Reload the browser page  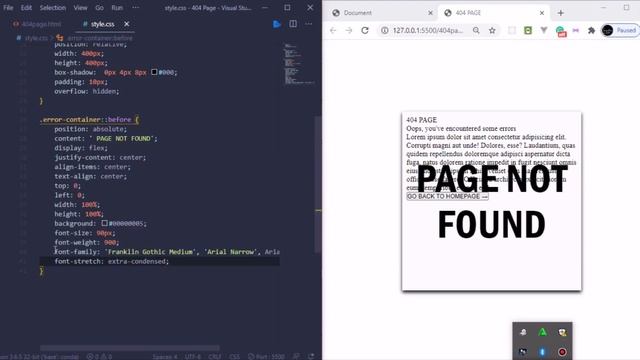click(365, 30)
